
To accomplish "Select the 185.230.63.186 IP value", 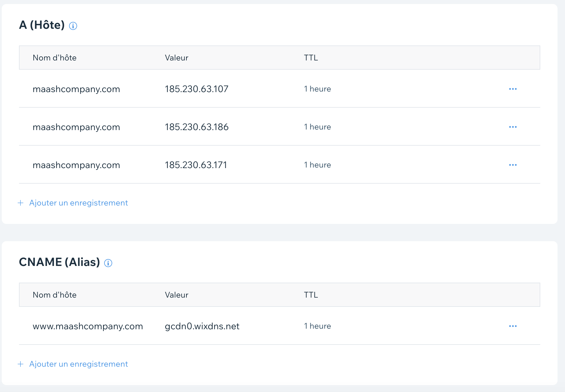I will click(x=196, y=127).
